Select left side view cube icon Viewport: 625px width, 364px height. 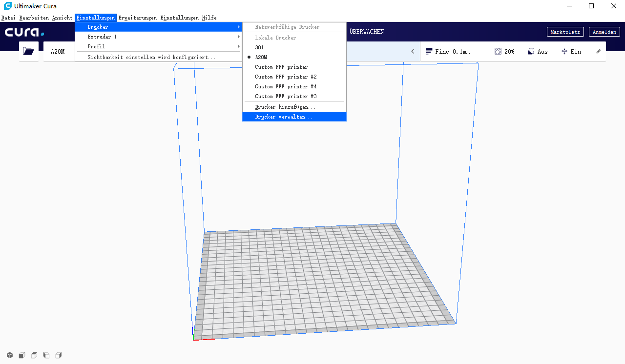pyautogui.click(x=46, y=355)
